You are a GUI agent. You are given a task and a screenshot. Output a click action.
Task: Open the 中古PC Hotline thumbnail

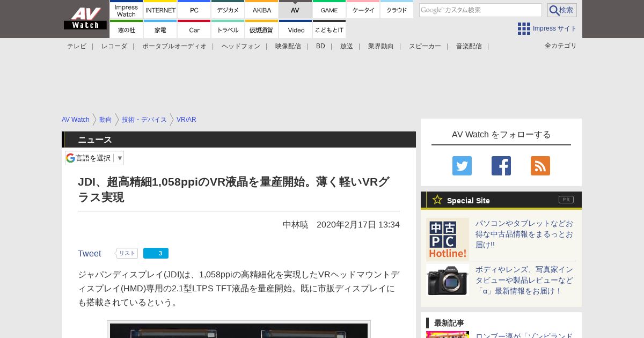point(448,239)
